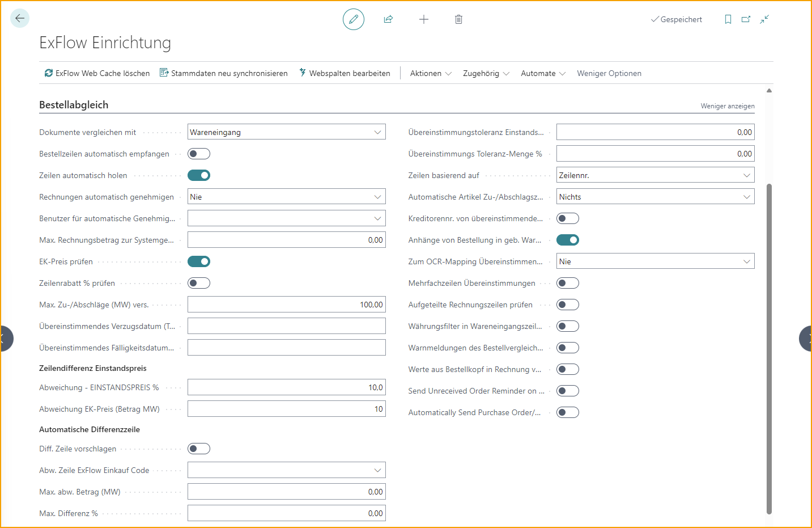The width and height of the screenshot is (812, 528).
Task: Toggle Automatically Send Purchase Order
Action: pos(568,412)
